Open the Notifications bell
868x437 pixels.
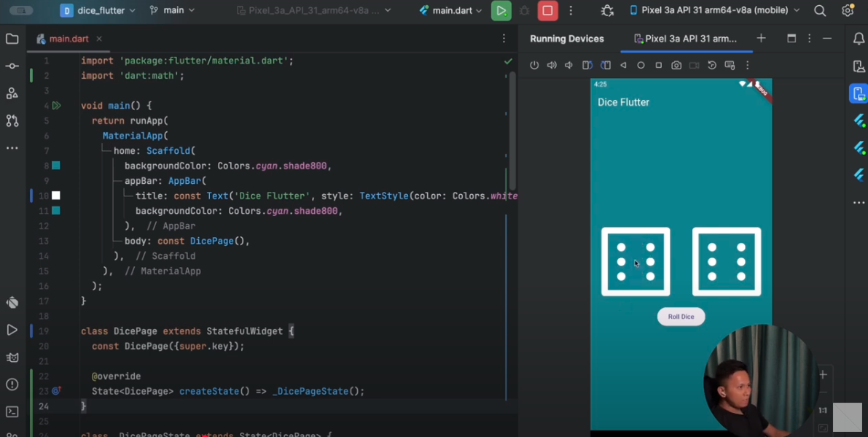[859, 39]
